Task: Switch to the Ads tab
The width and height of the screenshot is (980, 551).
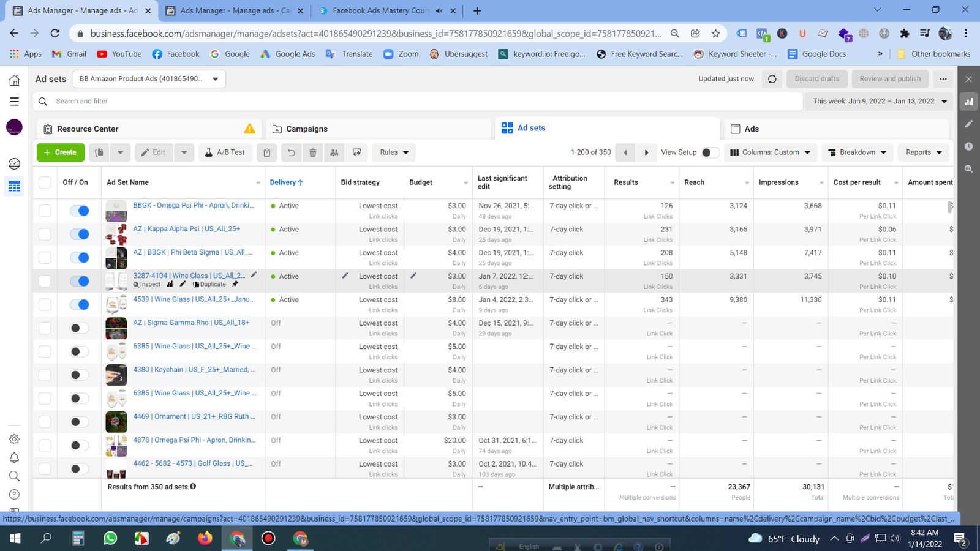Action: point(751,129)
